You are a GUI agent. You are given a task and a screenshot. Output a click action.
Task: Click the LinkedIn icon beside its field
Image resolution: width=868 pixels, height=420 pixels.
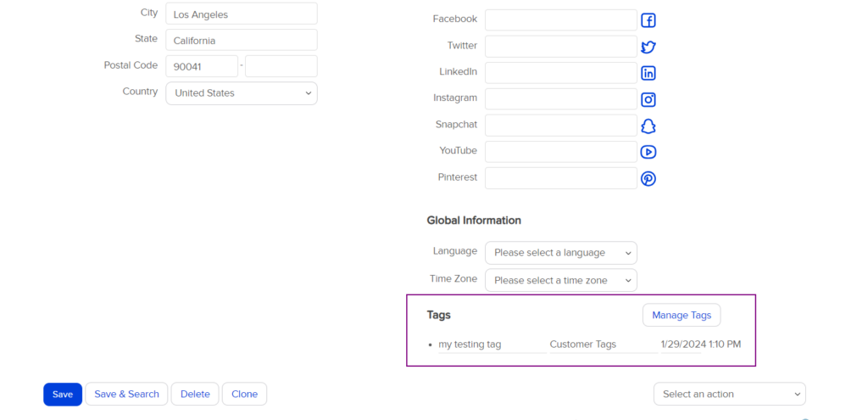(x=648, y=73)
